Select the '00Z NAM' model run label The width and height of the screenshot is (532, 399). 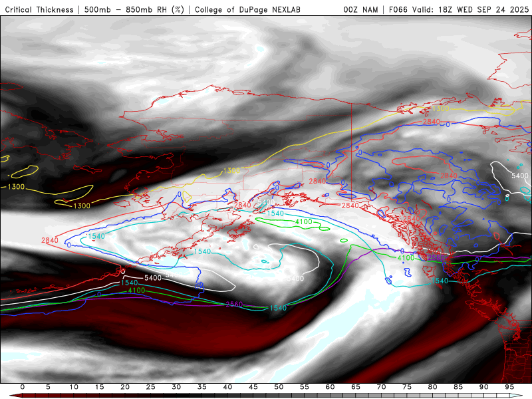click(x=360, y=9)
